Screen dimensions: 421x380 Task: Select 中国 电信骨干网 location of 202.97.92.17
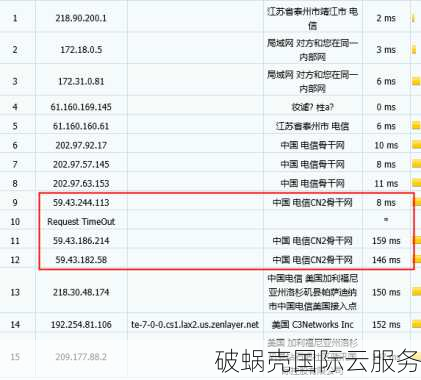[x=312, y=145]
